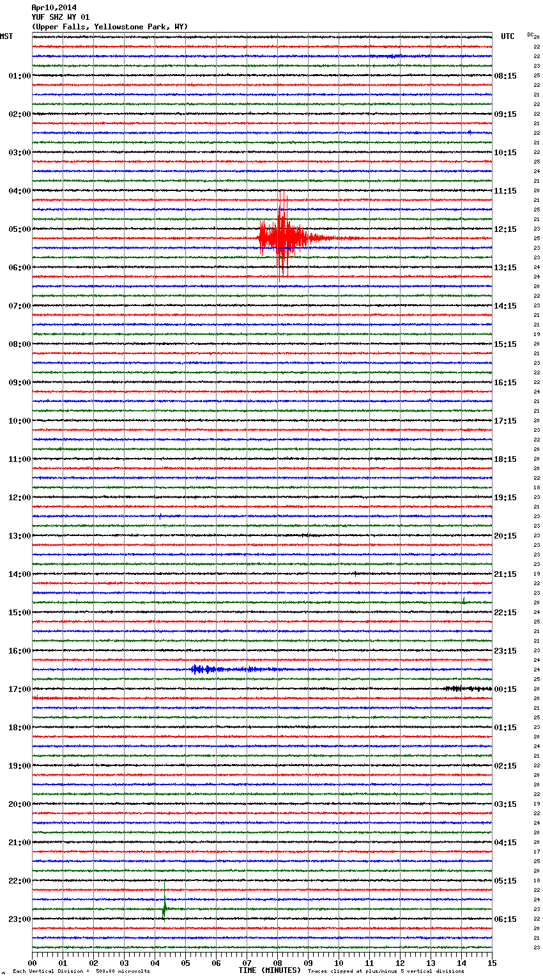Pick the 19:00 MST time label
The height and width of the screenshot is (980, 543).
(19, 766)
